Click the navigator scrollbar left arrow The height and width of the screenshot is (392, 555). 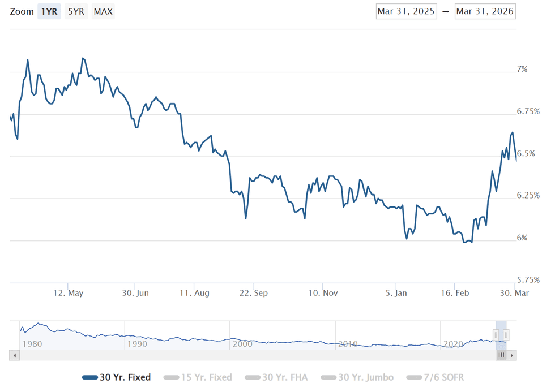pos(14,355)
